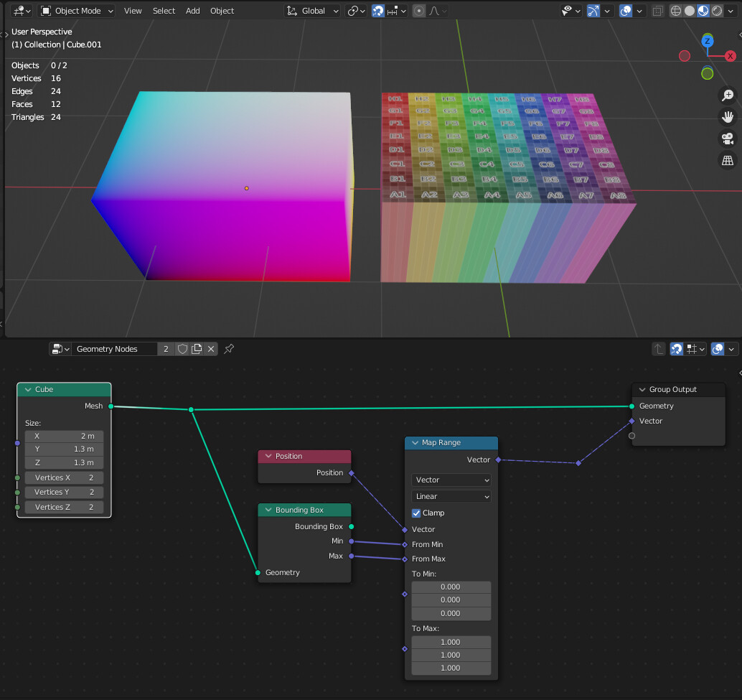Toggle X-Ray viewing mode
This screenshot has width=742, height=700.
[x=657, y=10]
